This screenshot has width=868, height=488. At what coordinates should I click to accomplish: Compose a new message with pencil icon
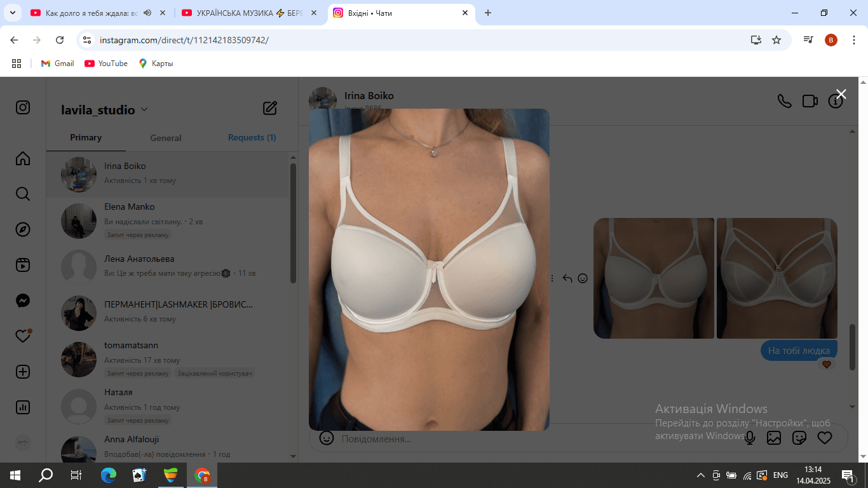[270, 108]
